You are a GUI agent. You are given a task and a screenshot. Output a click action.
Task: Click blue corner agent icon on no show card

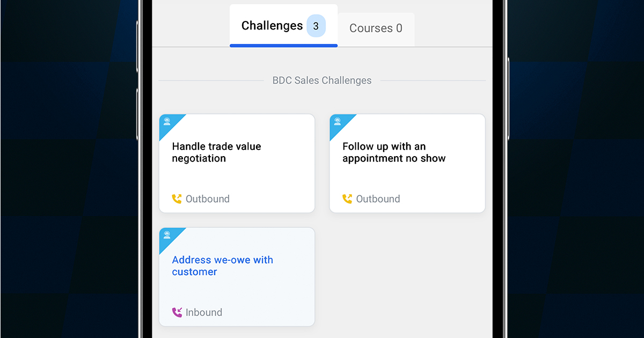tap(338, 121)
